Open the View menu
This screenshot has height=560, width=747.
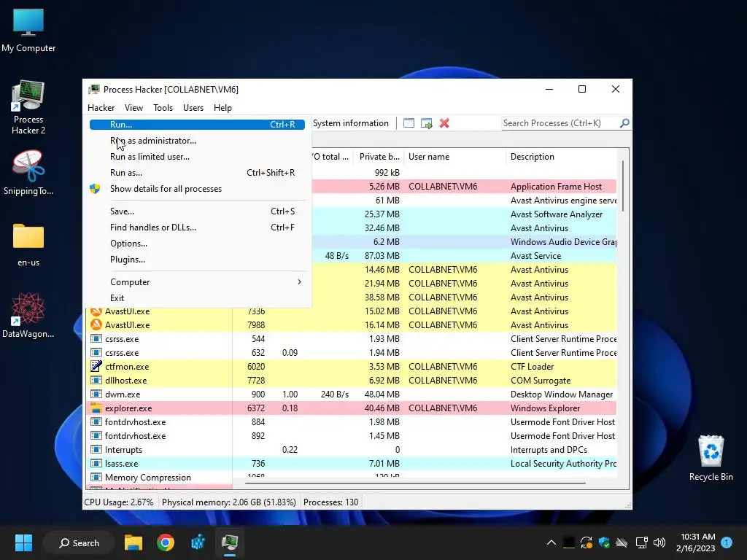134,108
